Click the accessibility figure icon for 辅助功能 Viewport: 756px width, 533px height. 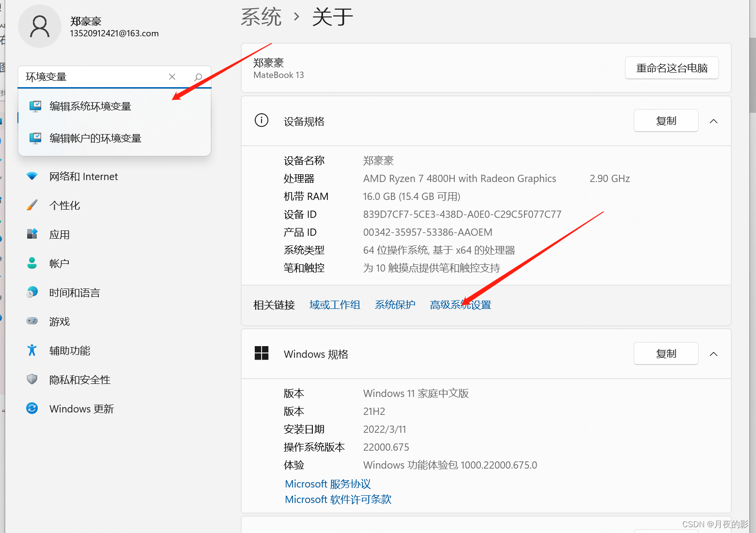[x=32, y=350]
